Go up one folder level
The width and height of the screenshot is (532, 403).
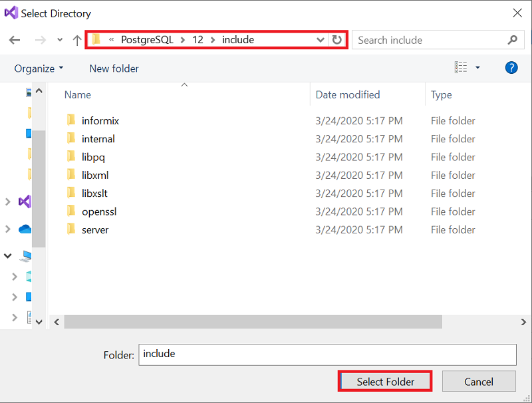click(x=77, y=40)
